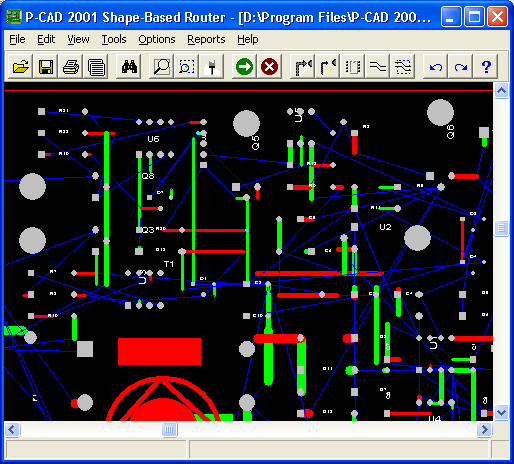This screenshot has width=514, height=464.
Task: Click the horizontal scrollbar right arrow
Action: (x=484, y=429)
